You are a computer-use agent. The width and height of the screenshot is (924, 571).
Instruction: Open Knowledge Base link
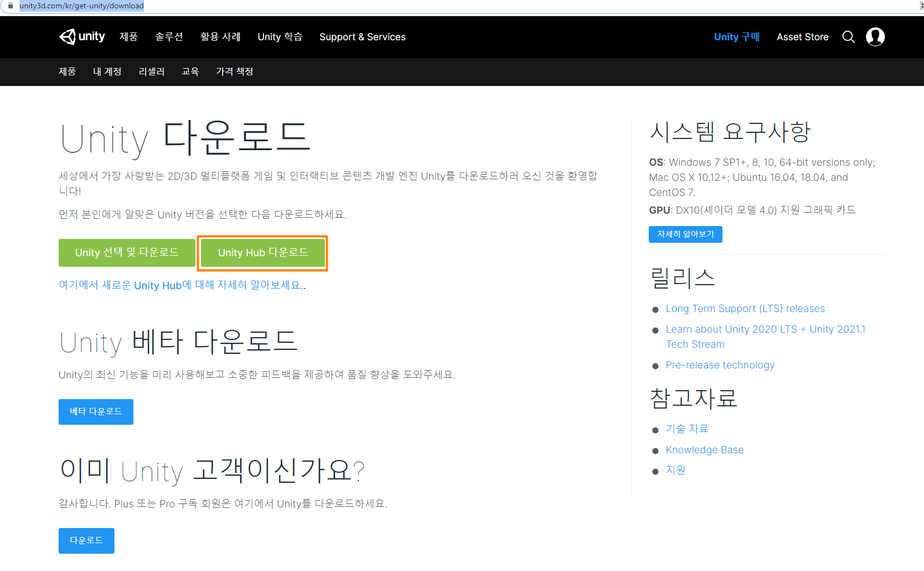[x=704, y=450]
